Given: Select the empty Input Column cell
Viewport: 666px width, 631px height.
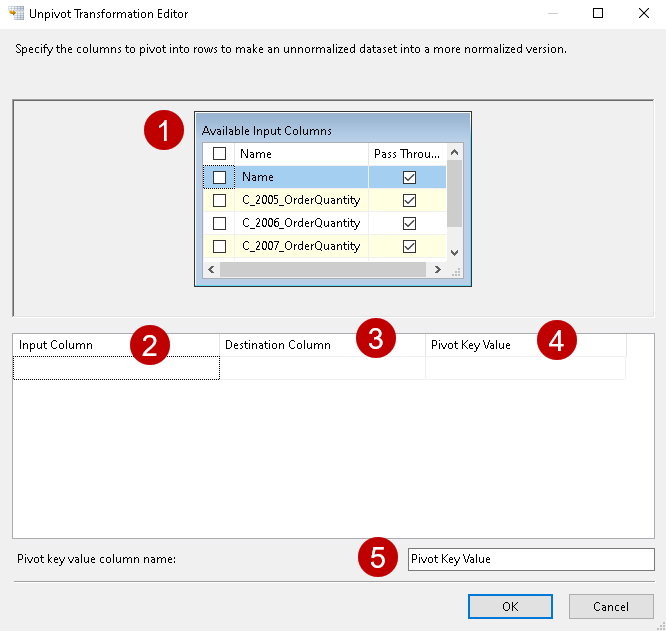Looking at the screenshot, I should coord(116,368).
